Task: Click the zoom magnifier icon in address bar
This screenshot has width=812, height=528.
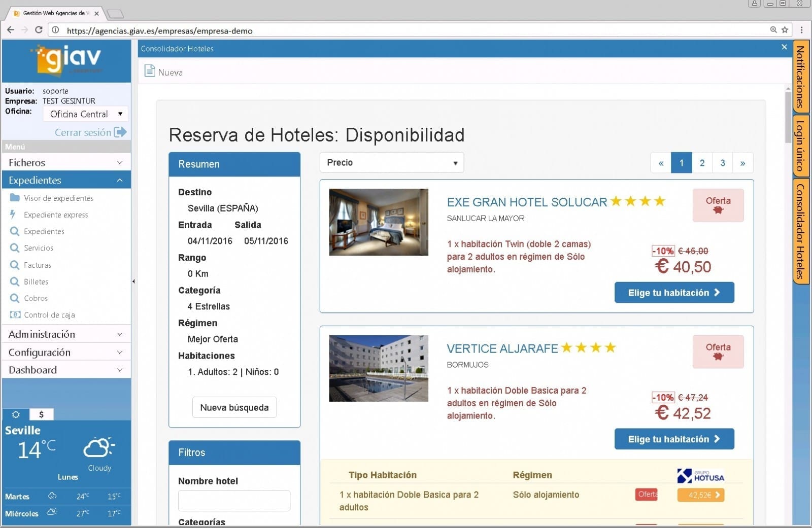Action: click(773, 30)
